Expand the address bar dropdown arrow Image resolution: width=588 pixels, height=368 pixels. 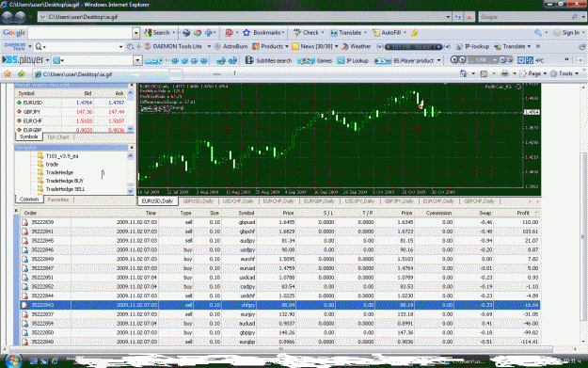(448, 17)
